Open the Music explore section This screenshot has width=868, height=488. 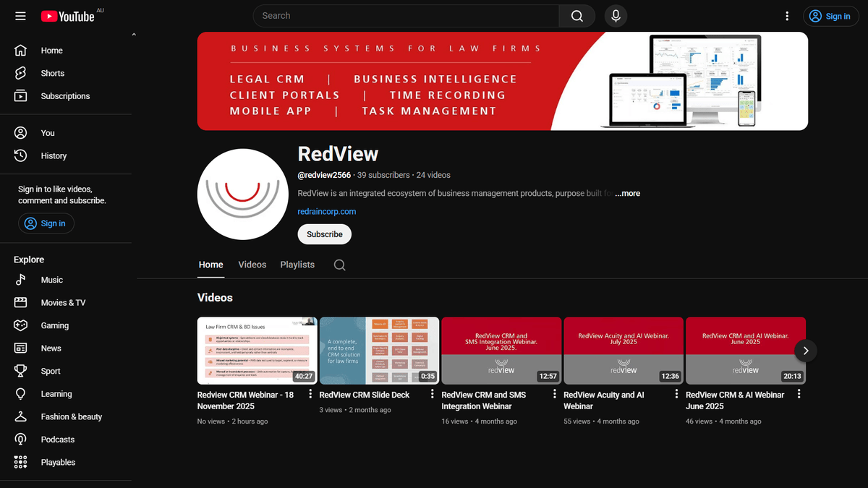point(51,280)
